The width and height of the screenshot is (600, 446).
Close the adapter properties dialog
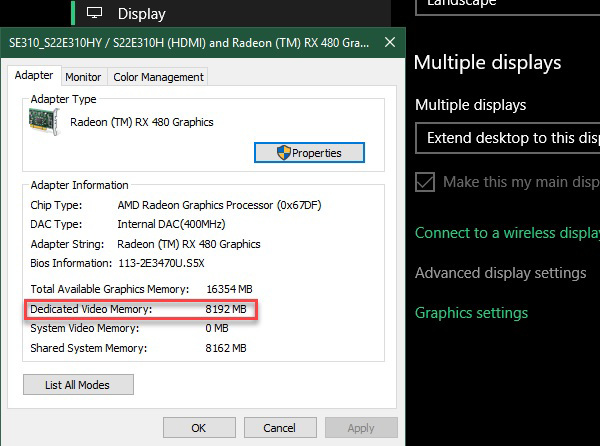coord(390,42)
